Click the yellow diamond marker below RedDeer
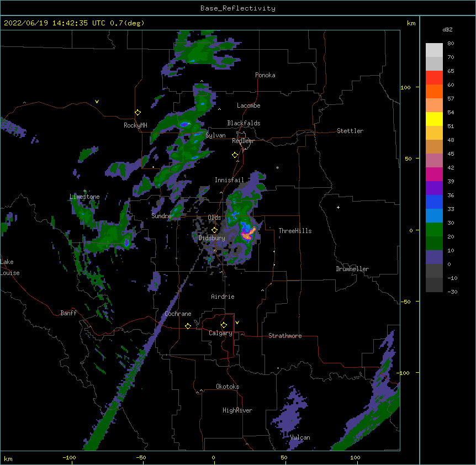Screen dimensions: 476x465 point(235,155)
